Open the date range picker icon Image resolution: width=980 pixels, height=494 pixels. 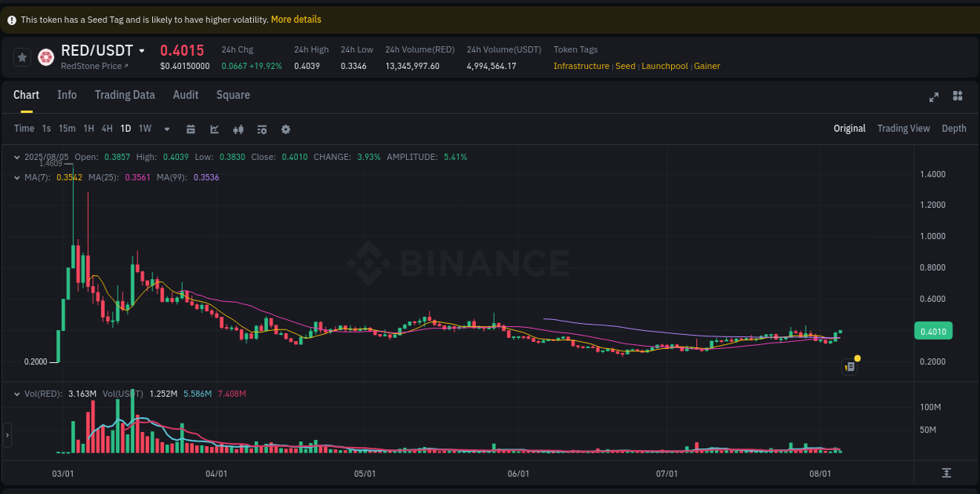[x=191, y=129]
